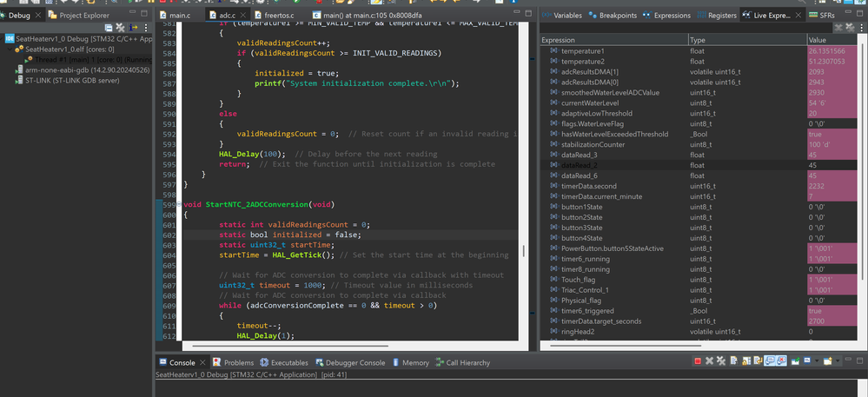Click Remove All Expressions icon in Live Expressions

point(850,28)
